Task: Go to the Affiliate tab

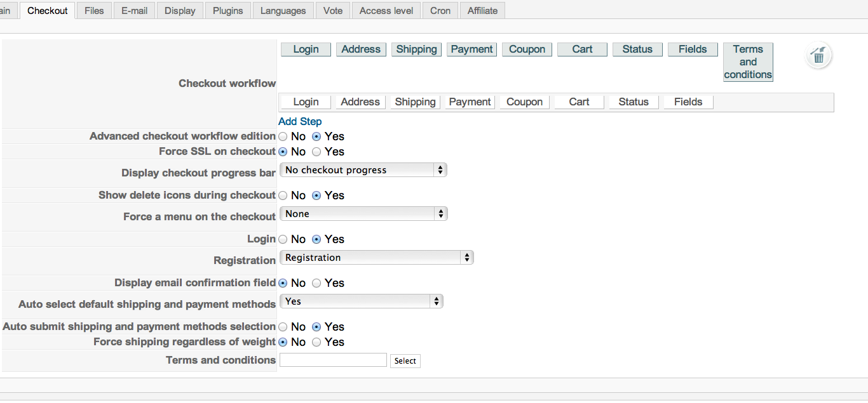Action: (x=482, y=11)
